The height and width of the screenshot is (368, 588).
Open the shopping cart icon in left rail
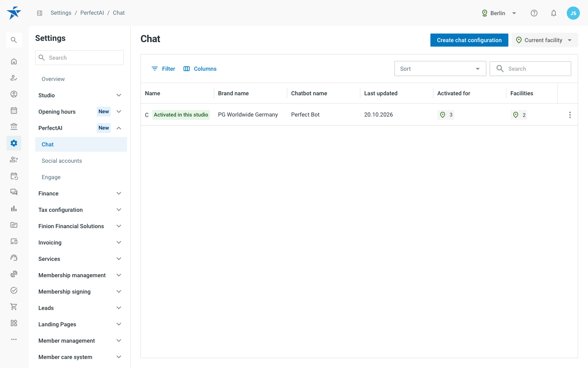(14, 307)
